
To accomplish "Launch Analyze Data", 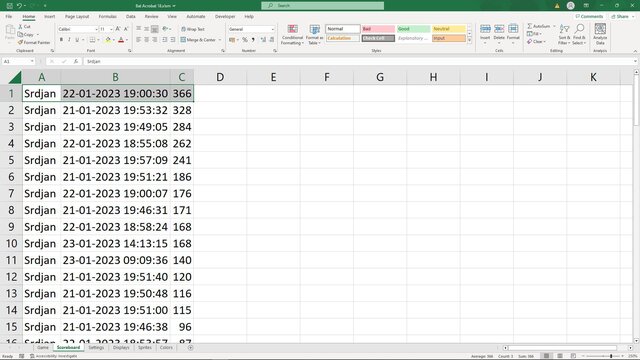I will tap(600, 34).
